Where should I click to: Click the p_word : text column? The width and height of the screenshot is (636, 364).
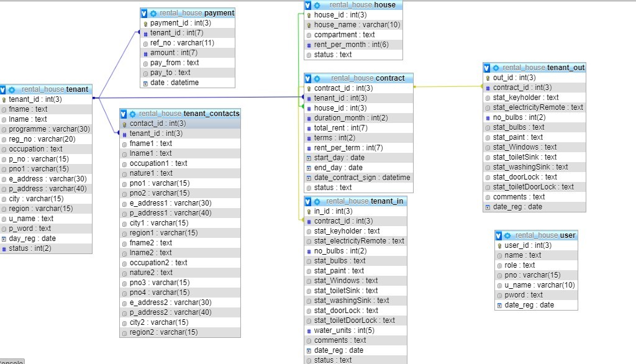pos(46,229)
